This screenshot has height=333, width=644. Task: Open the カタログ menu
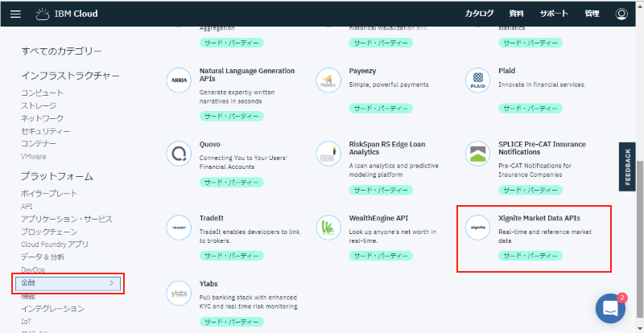click(x=479, y=14)
